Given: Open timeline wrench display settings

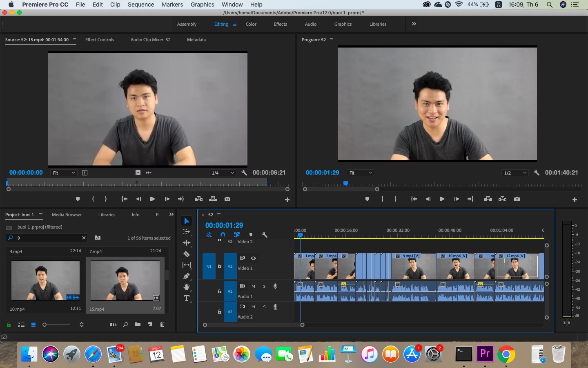Looking at the screenshot, I should [x=264, y=235].
